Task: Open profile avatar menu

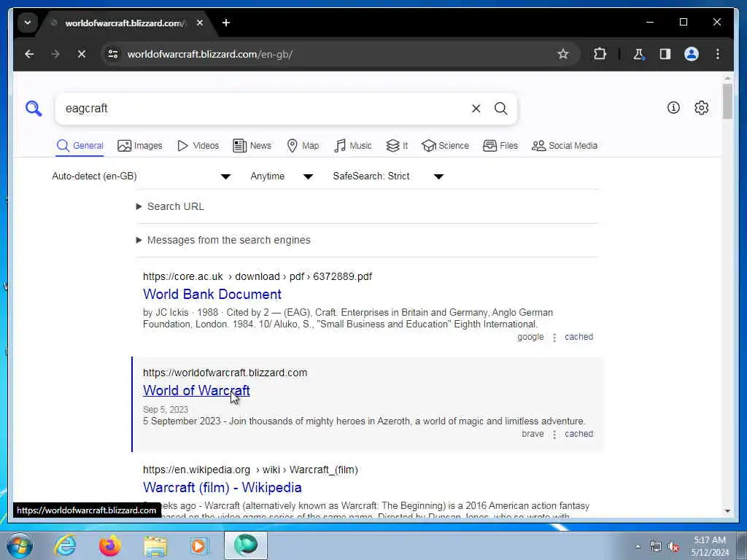Action: coord(692,54)
